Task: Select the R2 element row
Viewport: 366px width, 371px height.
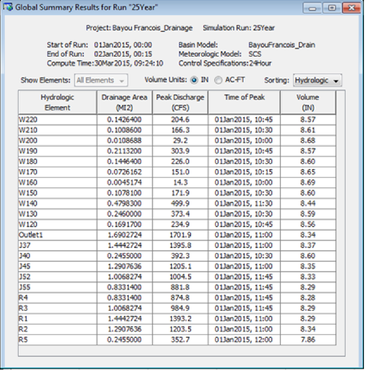Action: pyautogui.click(x=177, y=329)
